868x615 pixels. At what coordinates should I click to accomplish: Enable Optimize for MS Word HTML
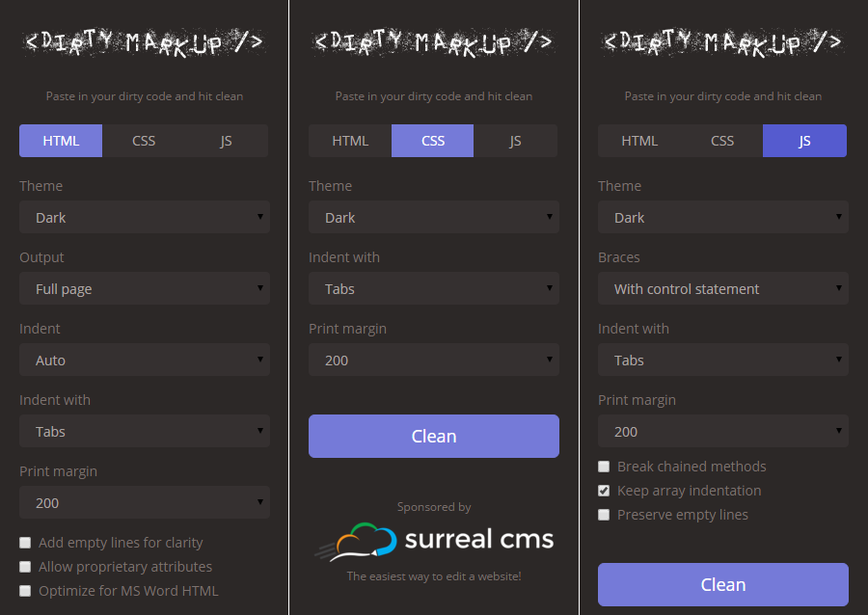pos(25,591)
